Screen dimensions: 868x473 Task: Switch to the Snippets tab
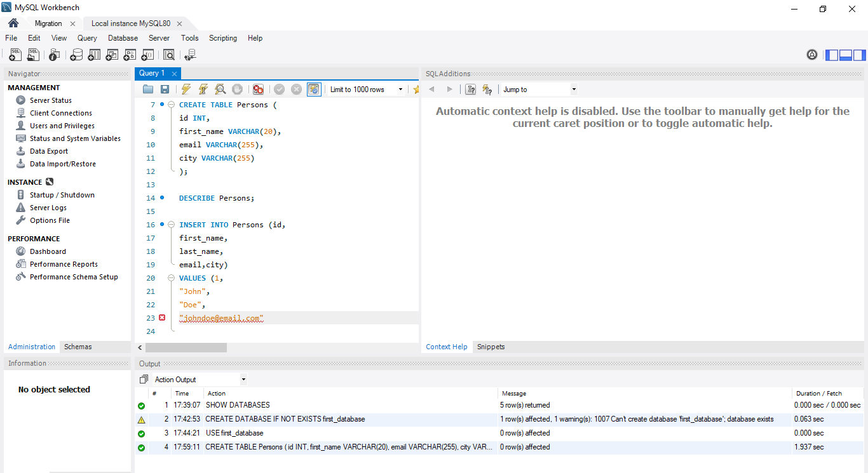click(491, 347)
